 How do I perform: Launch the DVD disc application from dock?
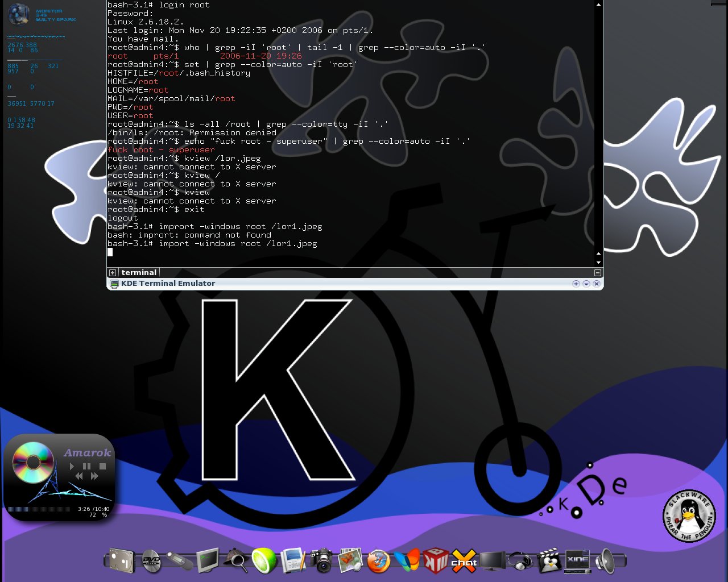point(151,561)
